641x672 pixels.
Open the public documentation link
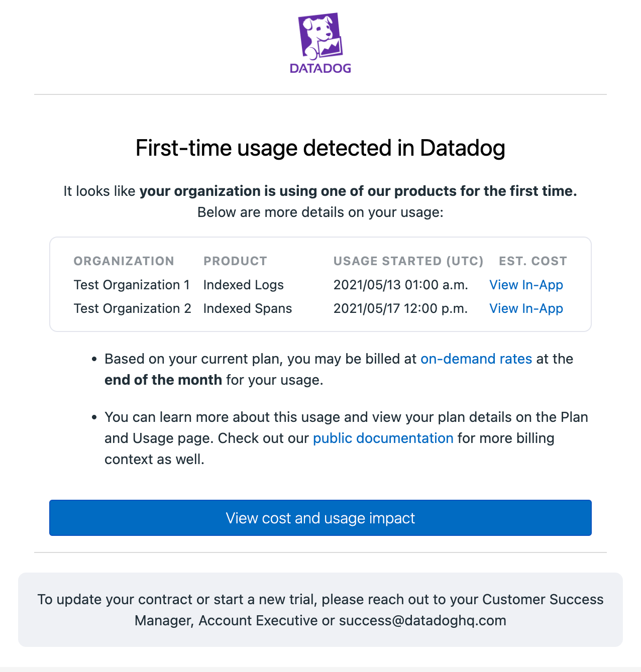pyautogui.click(x=383, y=438)
